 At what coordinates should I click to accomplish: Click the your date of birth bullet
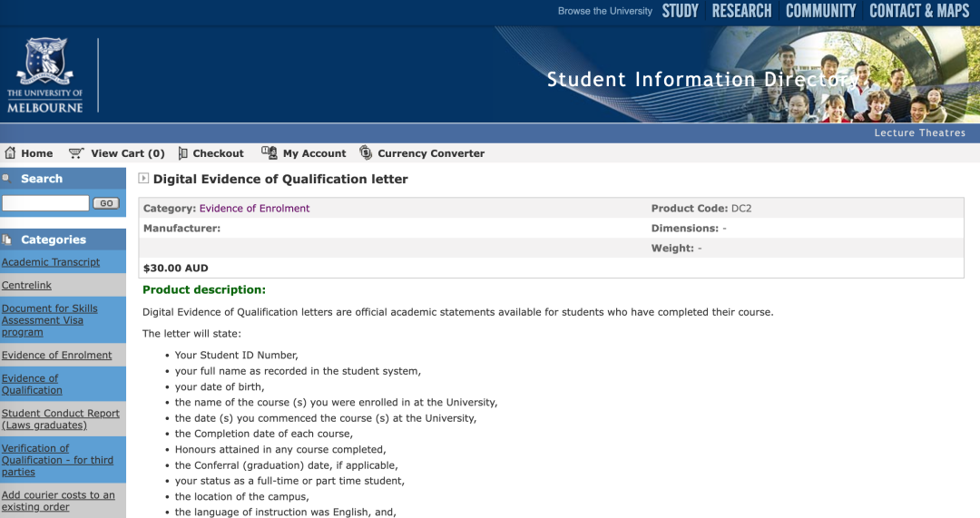click(220, 386)
